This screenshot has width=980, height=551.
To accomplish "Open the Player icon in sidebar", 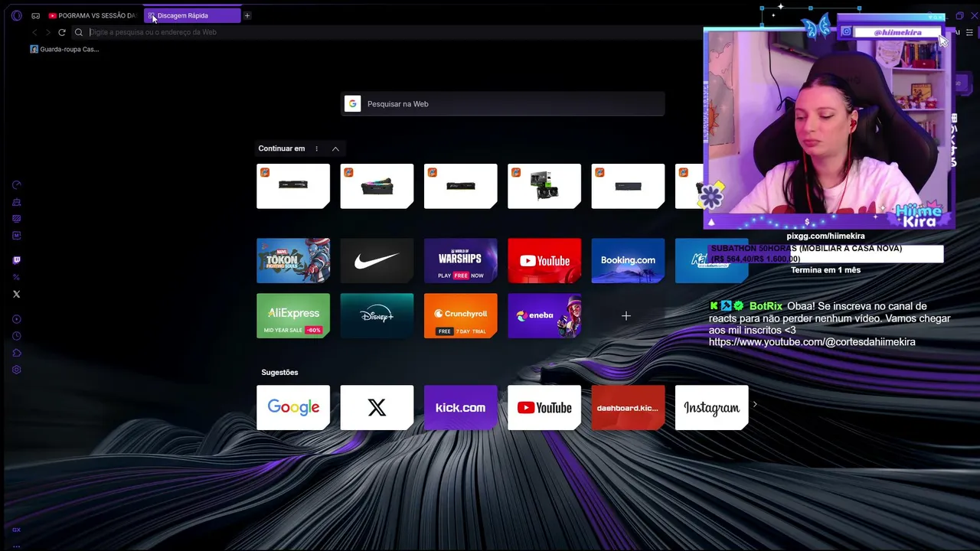I will [16, 319].
